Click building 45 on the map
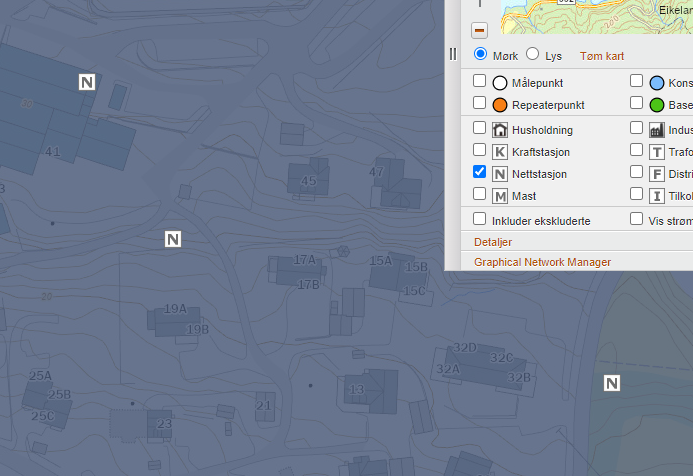Viewport: 693px width, 476px height. [307, 178]
